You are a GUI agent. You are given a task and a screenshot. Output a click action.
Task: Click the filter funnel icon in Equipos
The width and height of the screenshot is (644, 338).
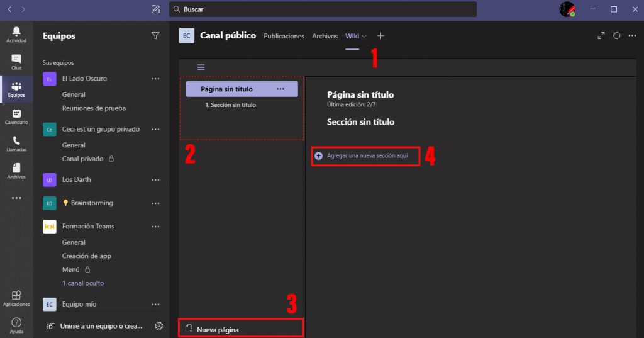(155, 36)
